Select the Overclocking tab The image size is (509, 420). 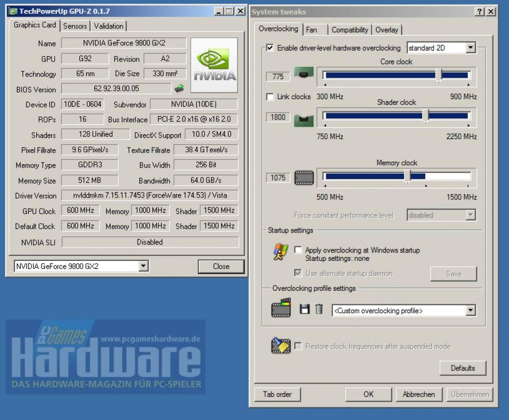278,29
